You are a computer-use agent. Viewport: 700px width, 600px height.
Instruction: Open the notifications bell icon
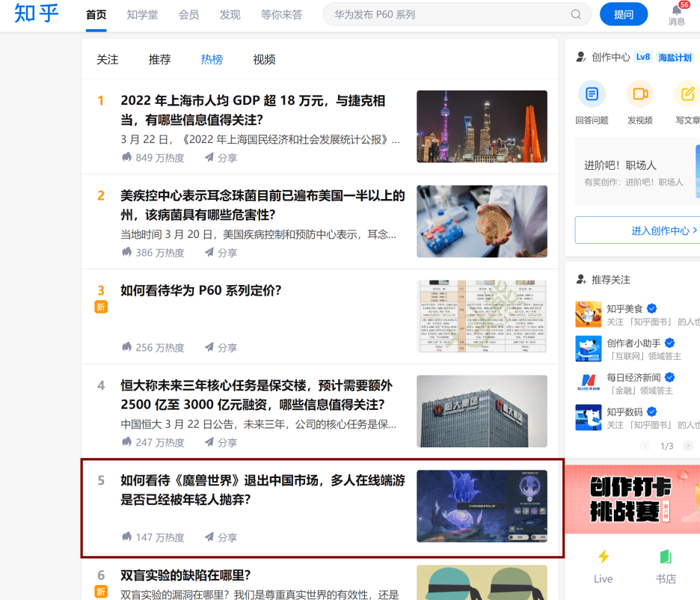(x=677, y=10)
